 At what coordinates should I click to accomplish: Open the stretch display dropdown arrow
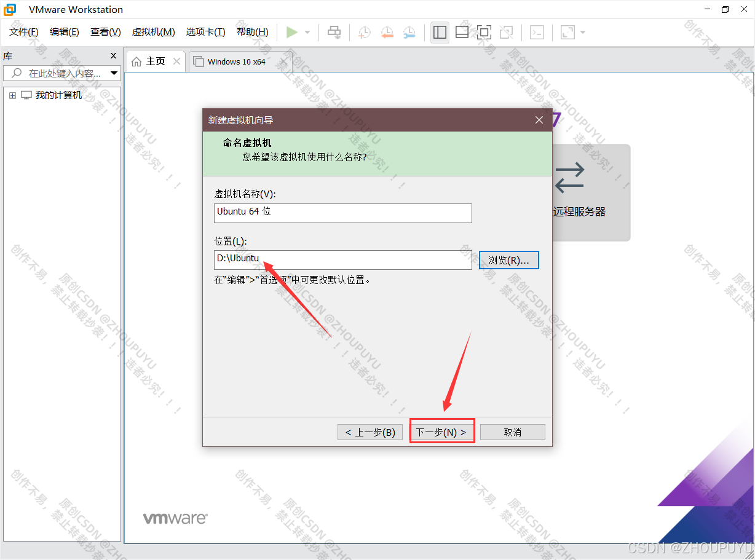582,32
